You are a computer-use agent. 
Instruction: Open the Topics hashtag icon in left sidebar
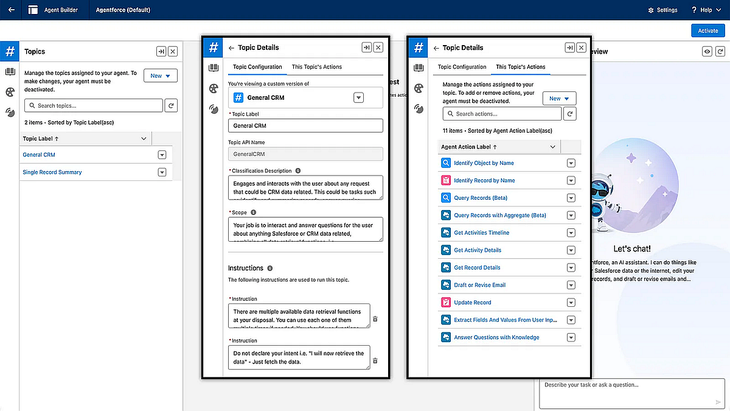[x=9, y=51]
